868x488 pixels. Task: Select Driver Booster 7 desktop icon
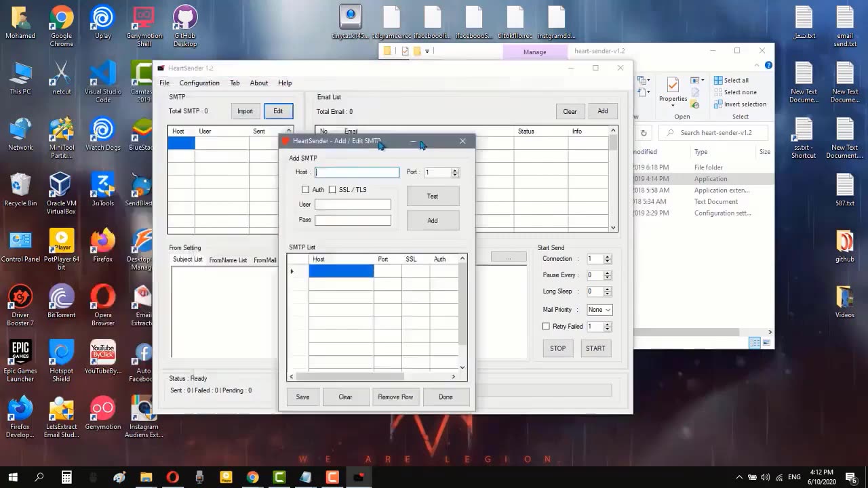[x=20, y=306]
